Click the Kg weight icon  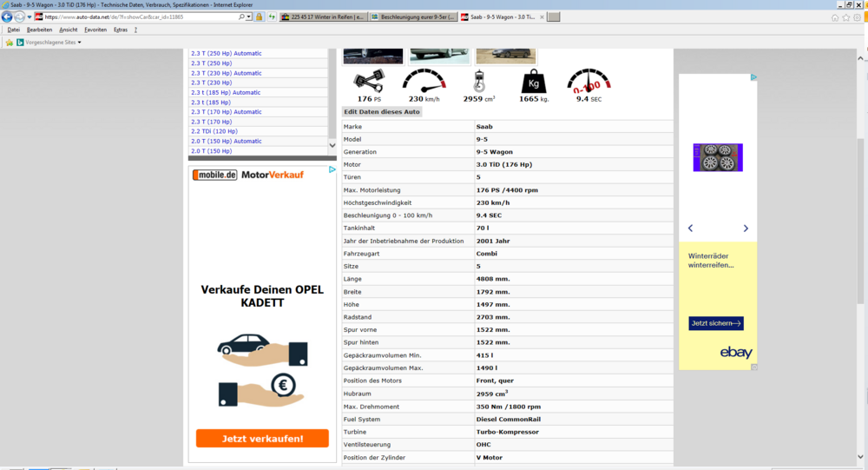click(x=534, y=82)
